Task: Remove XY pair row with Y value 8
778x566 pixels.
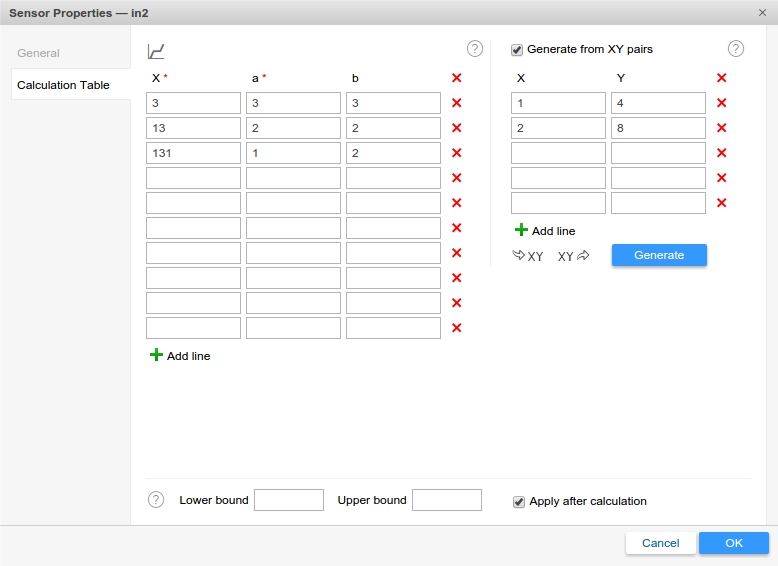Action: 721,128
